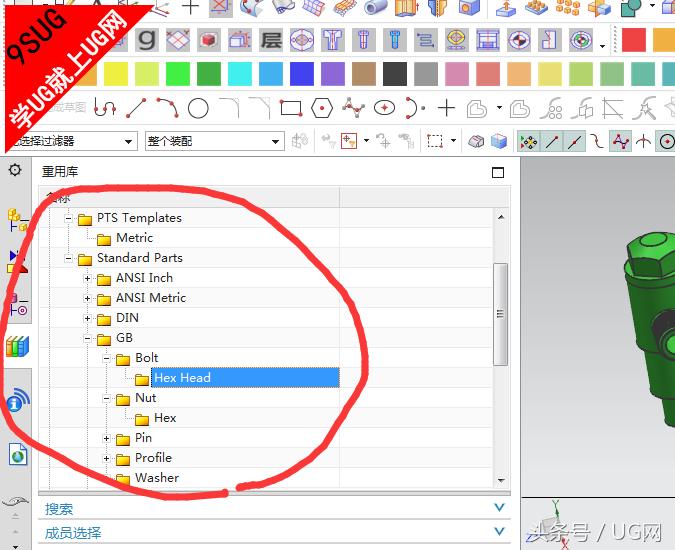The height and width of the screenshot is (550, 675).
Task: Expand the ANSI Inch folder
Action: (x=88, y=278)
